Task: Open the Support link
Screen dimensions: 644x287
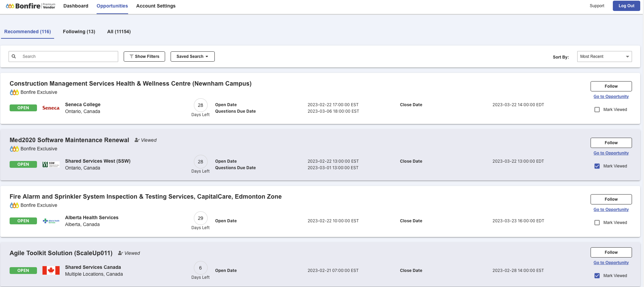Action: [x=597, y=6]
